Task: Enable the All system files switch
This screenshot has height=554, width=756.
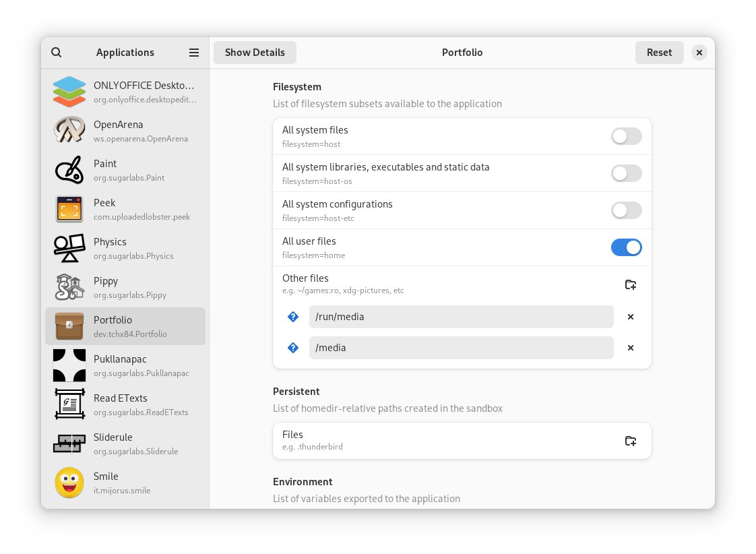Action: click(627, 136)
